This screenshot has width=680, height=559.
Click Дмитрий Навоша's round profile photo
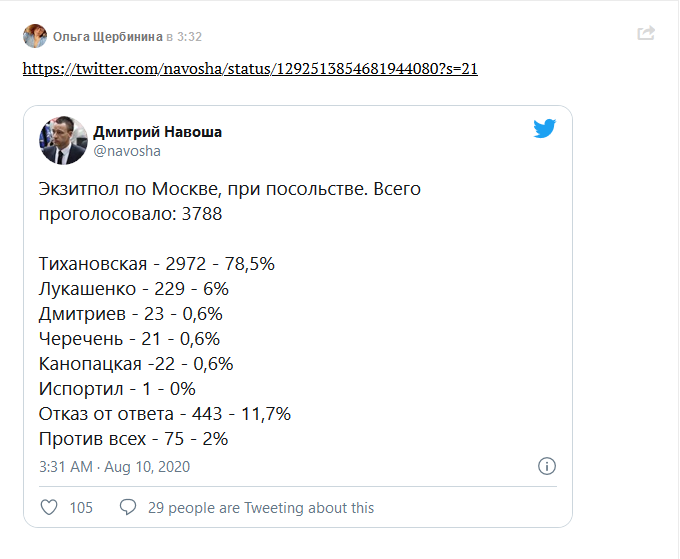pos(63,141)
